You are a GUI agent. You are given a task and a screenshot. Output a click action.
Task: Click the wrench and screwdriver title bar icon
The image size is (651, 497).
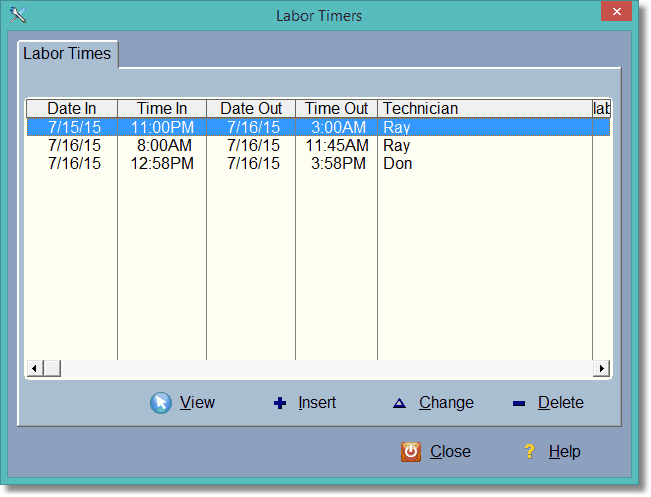pos(18,15)
